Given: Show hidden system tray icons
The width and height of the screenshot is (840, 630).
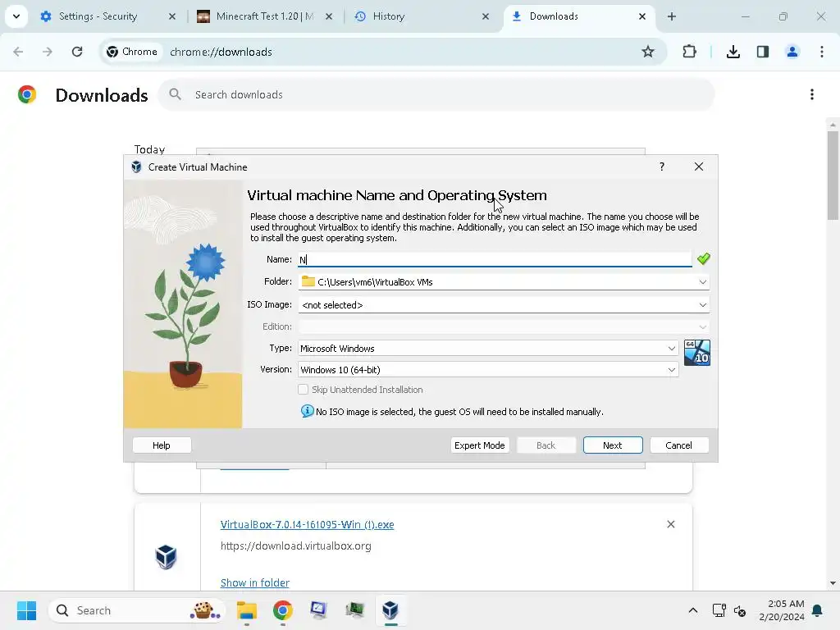Looking at the screenshot, I should pos(692,610).
